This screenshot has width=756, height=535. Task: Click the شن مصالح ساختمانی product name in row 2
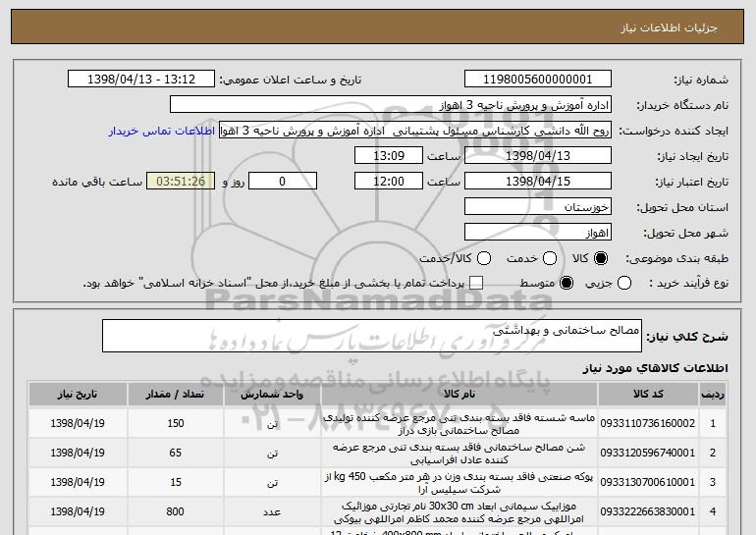[459, 454]
